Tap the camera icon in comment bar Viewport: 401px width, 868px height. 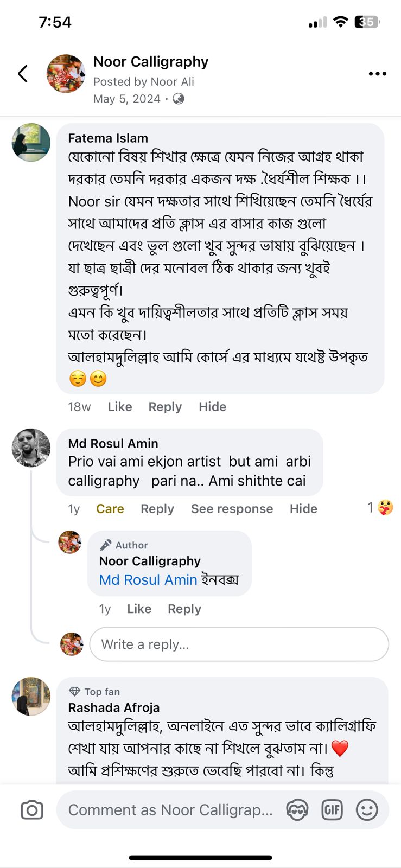click(32, 810)
